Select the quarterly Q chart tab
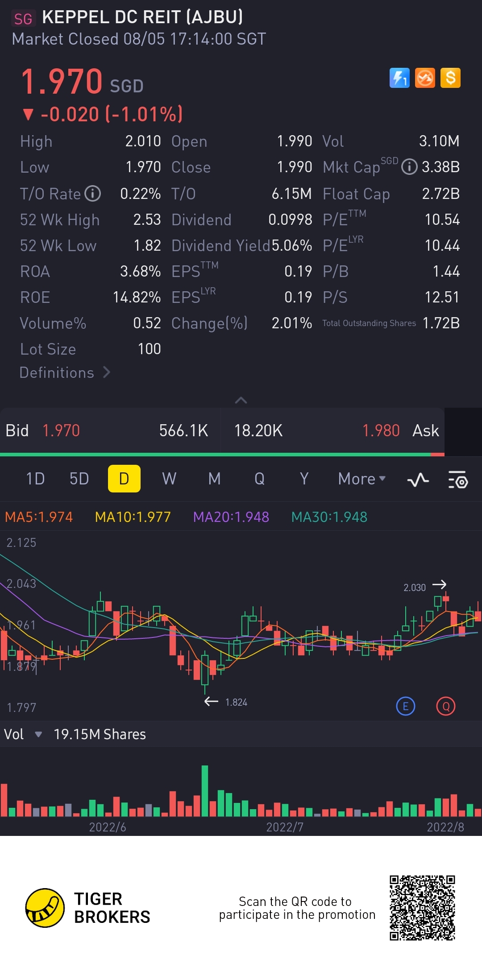Screen dimensions: 482x980 pyautogui.click(x=259, y=479)
